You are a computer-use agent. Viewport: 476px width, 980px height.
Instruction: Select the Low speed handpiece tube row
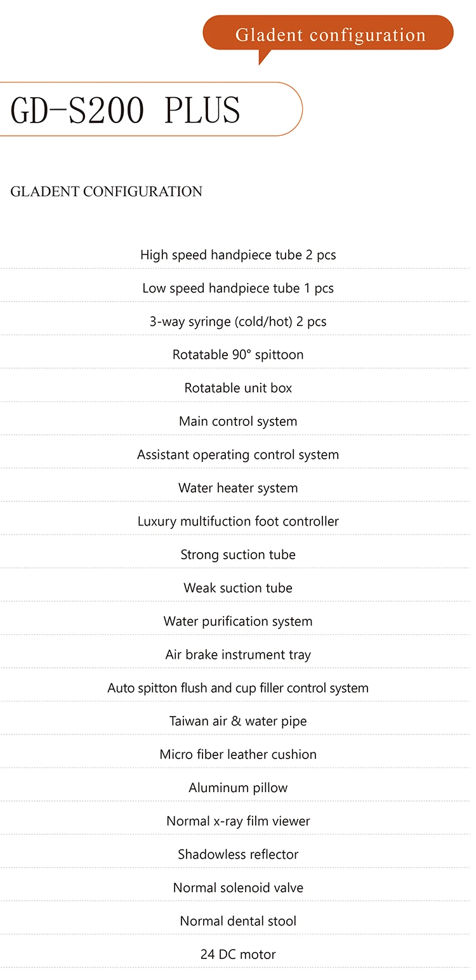(238, 288)
